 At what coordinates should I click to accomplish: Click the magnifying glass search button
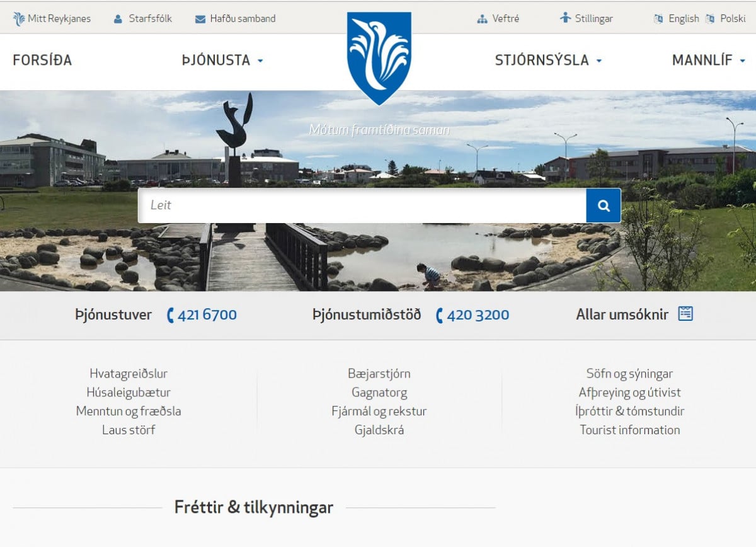pos(604,205)
